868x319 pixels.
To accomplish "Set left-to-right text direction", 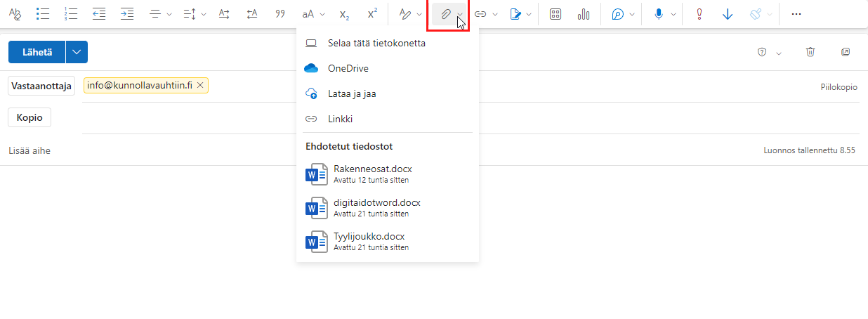I will pyautogui.click(x=224, y=14).
